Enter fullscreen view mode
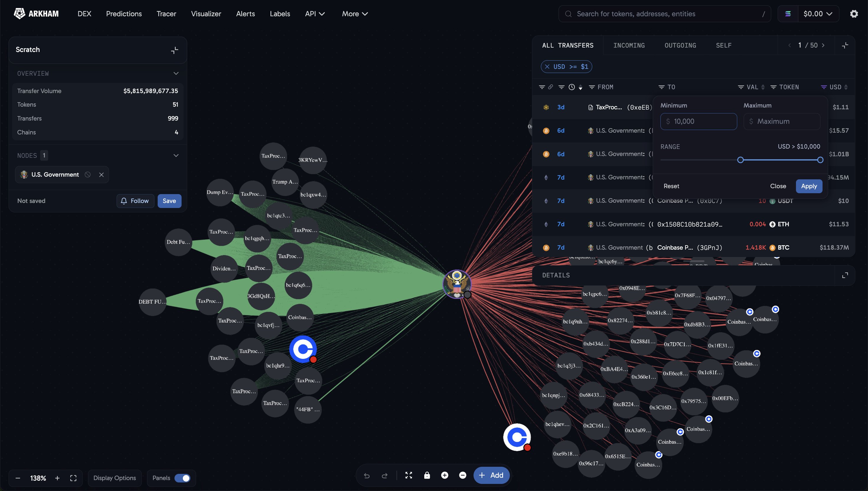The height and width of the screenshot is (491, 868). pos(73,478)
